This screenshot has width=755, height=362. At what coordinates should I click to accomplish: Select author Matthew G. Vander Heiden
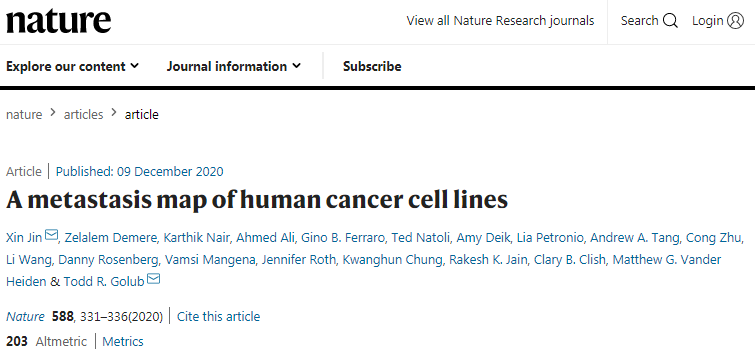pos(667,260)
